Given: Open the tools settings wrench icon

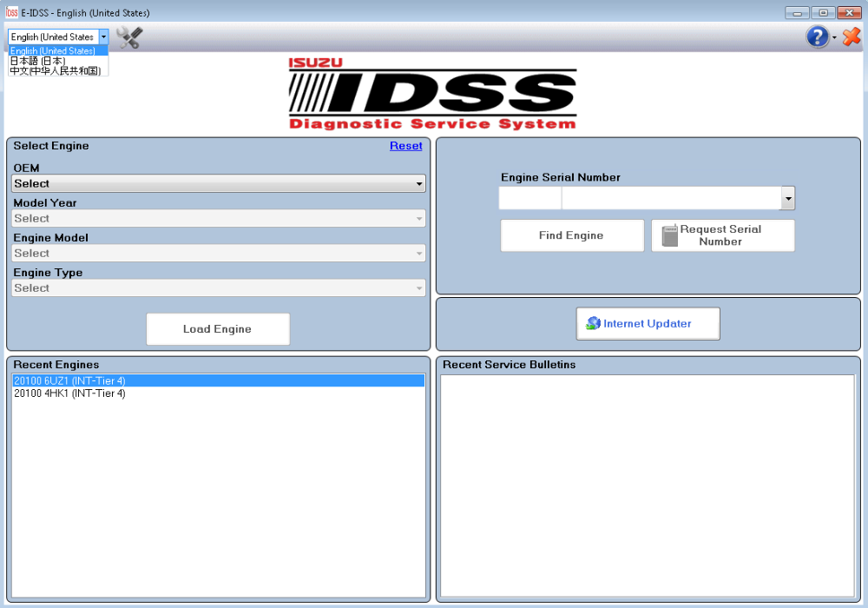Looking at the screenshot, I should 129,37.
